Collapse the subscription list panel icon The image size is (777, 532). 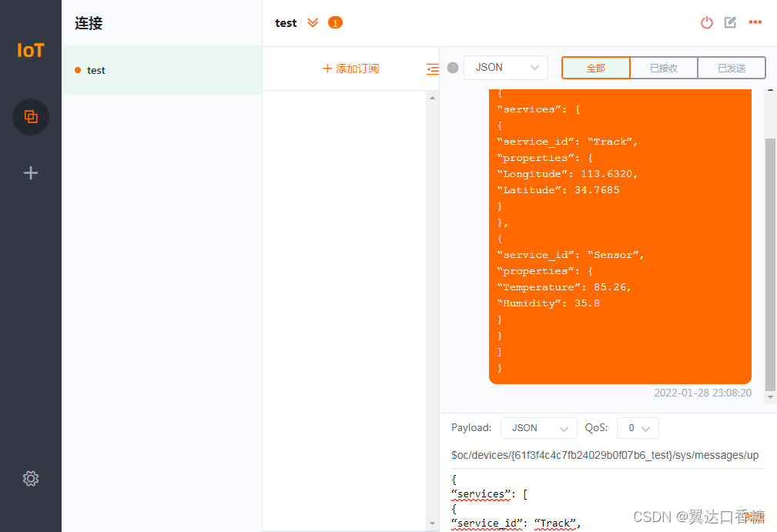tap(433, 69)
